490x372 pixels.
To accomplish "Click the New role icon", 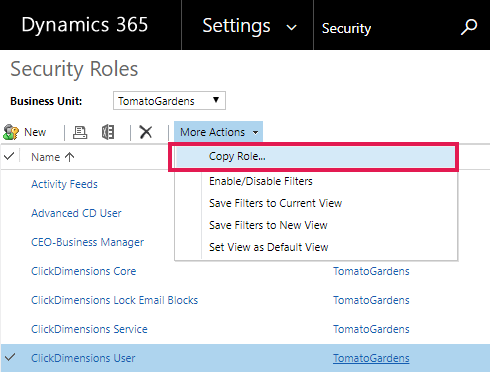I will 11,132.
